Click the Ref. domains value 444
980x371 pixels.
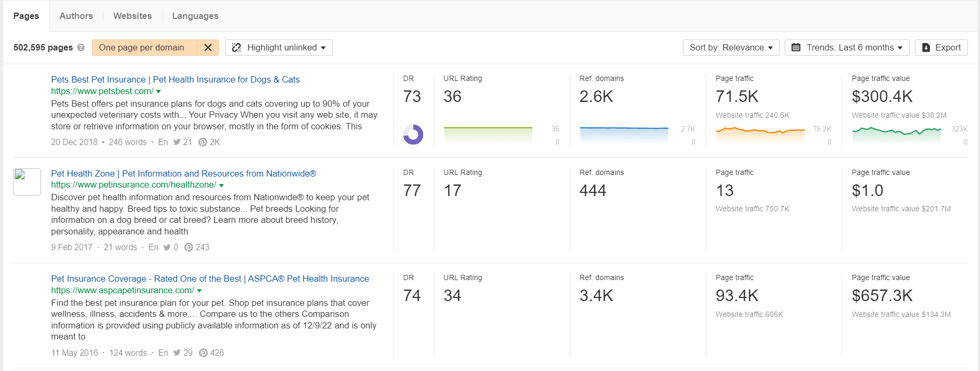click(x=593, y=190)
